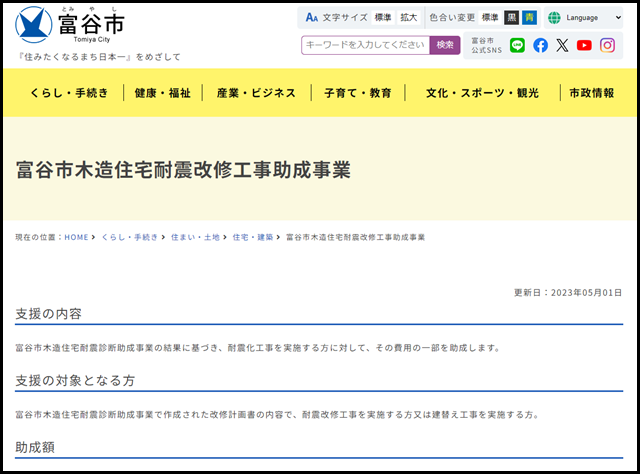Open the LINE official account icon
The image size is (640, 474).
pyautogui.click(x=517, y=45)
